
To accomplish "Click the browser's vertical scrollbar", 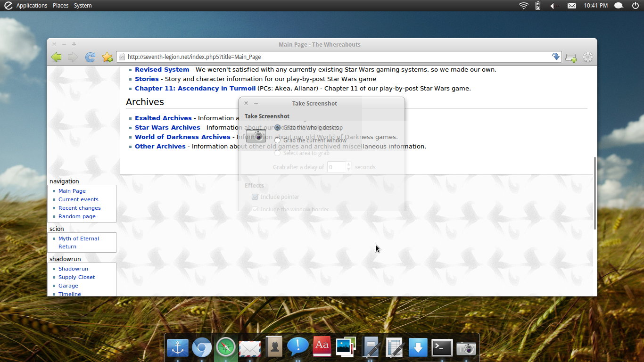I will [x=594, y=193].
